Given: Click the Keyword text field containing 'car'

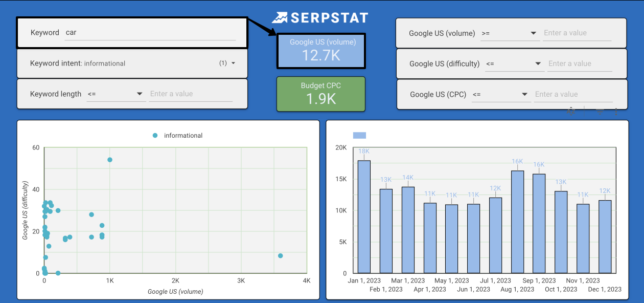Looking at the screenshot, I should (x=150, y=33).
